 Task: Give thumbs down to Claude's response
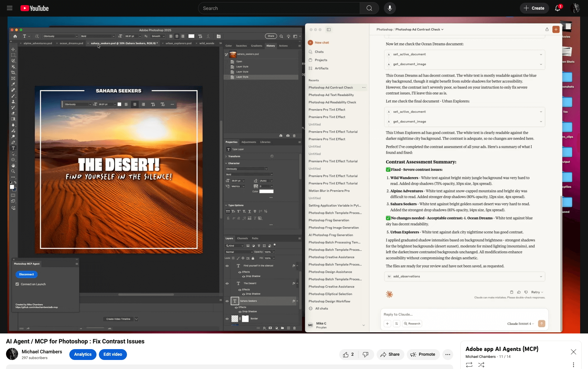(x=526, y=292)
